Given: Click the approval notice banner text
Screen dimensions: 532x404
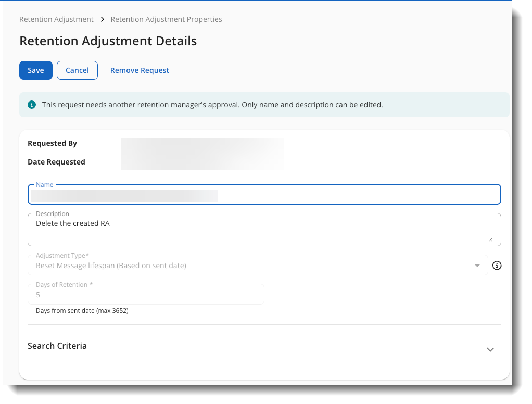Looking at the screenshot, I should [212, 105].
